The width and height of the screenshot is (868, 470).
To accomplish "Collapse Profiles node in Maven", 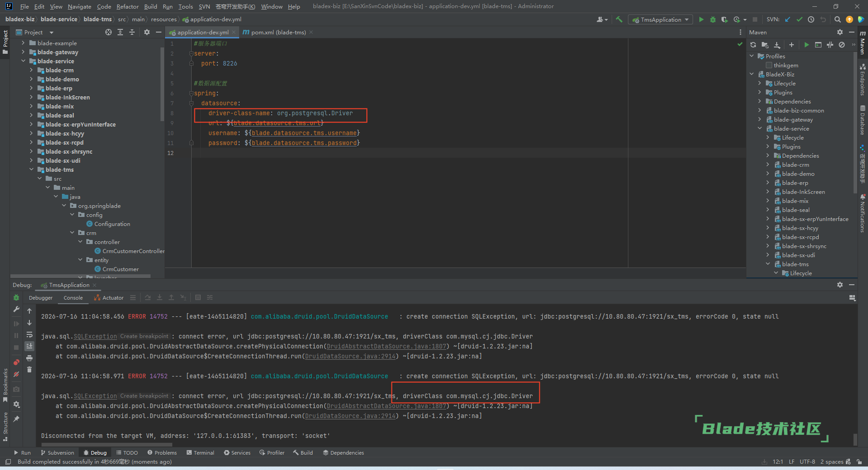I will (x=752, y=56).
